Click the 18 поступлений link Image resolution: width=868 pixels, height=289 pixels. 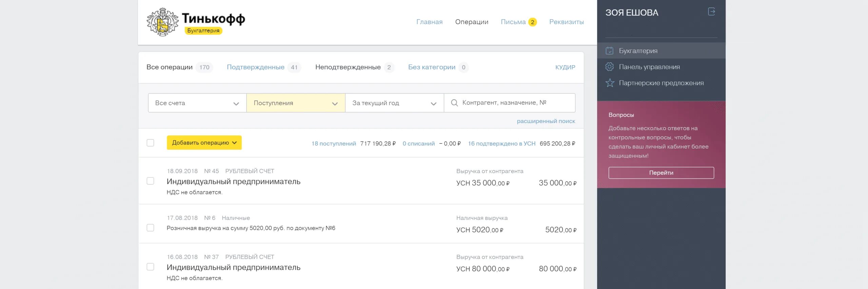(x=334, y=143)
